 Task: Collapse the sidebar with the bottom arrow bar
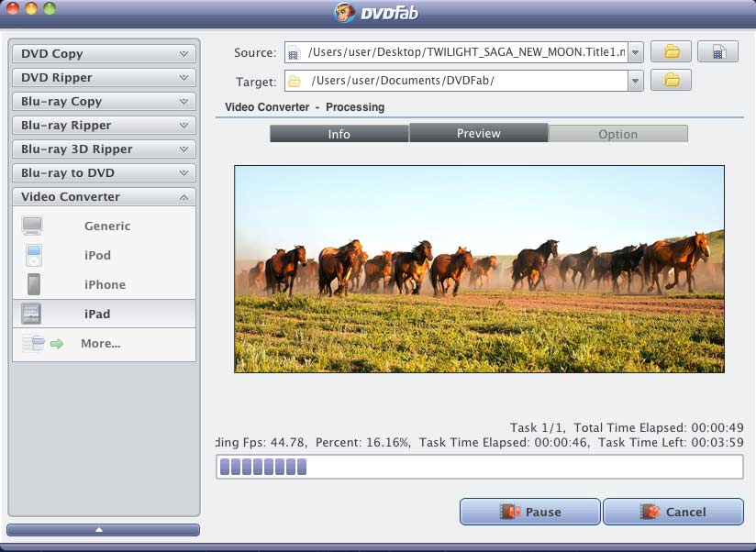tap(103, 529)
